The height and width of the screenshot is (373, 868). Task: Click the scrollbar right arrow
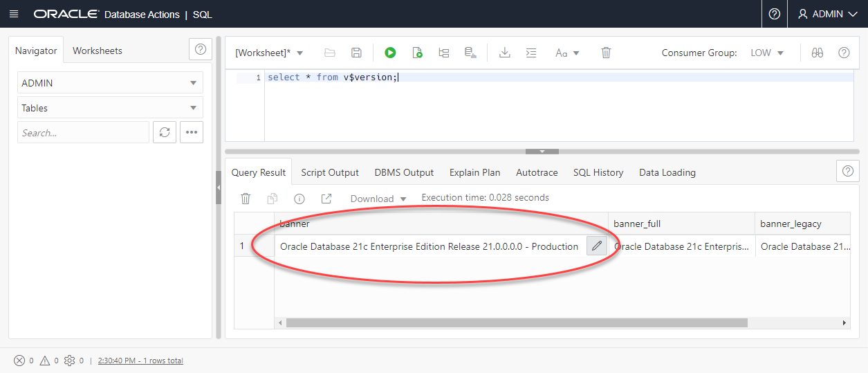pos(845,322)
